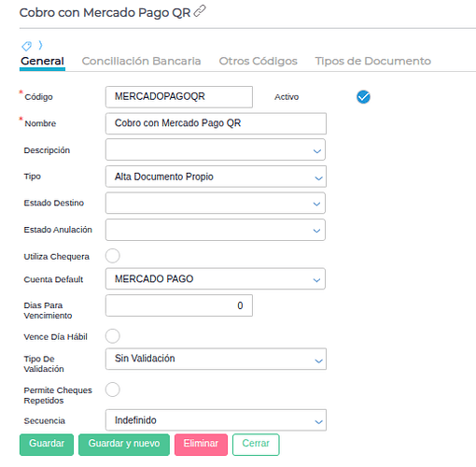Click the Cuenta Default label
476x467 pixels.
click(53, 279)
